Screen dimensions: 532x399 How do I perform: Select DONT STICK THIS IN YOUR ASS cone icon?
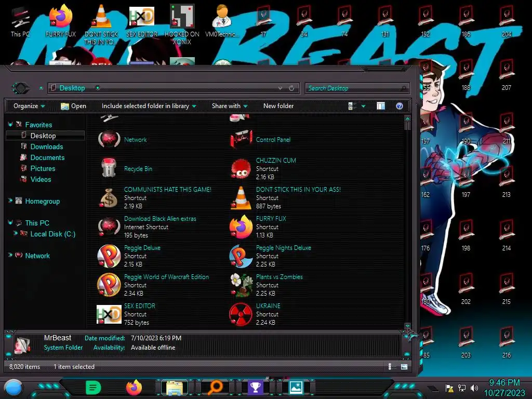pos(241,198)
